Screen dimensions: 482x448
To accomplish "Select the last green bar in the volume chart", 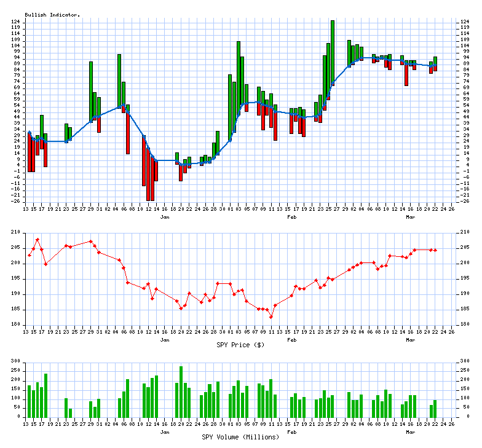I will click(x=435, y=409).
